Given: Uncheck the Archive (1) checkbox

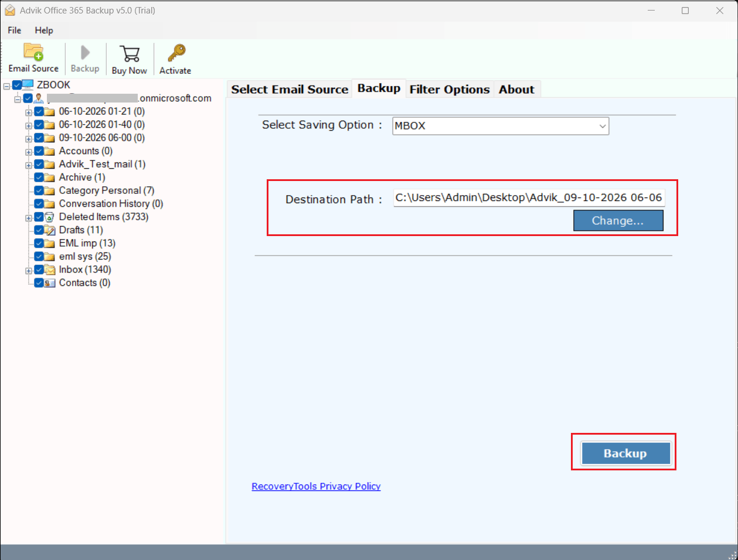Looking at the screenshot, I should (x=39, y=177).
